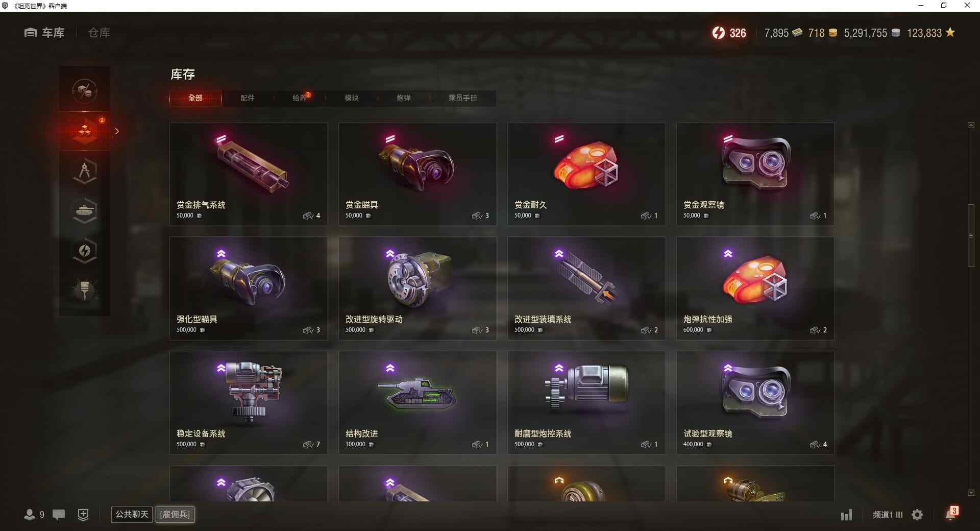Select the compass blueprint sidebar icon

pyautogui.click(x=85, y=171)
